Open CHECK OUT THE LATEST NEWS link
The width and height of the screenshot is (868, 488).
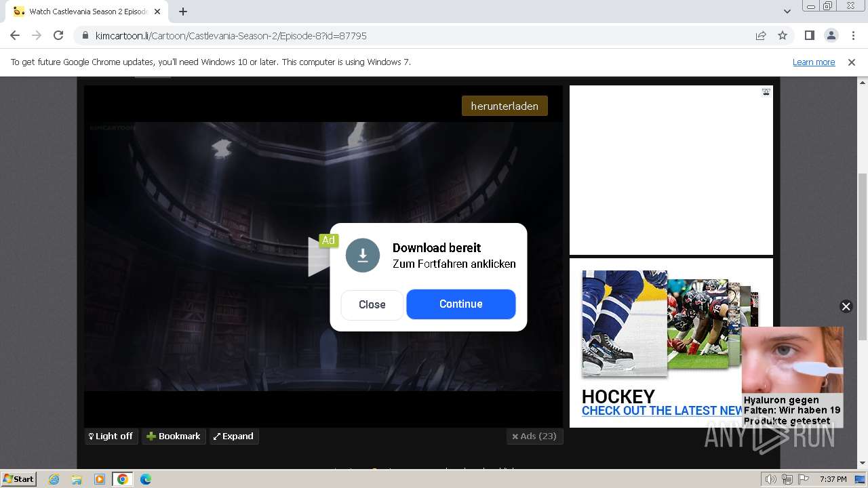pyautogui.click(x=662, y=411)
